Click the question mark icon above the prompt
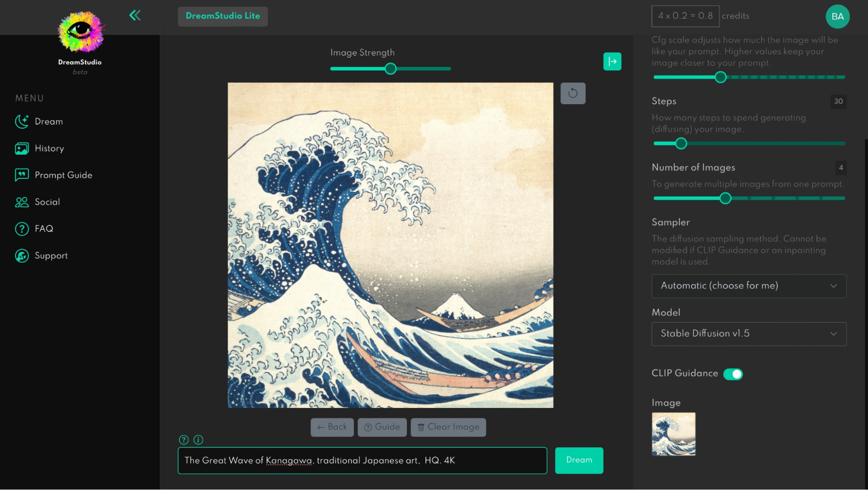868x490 pixels. point(184,440)
